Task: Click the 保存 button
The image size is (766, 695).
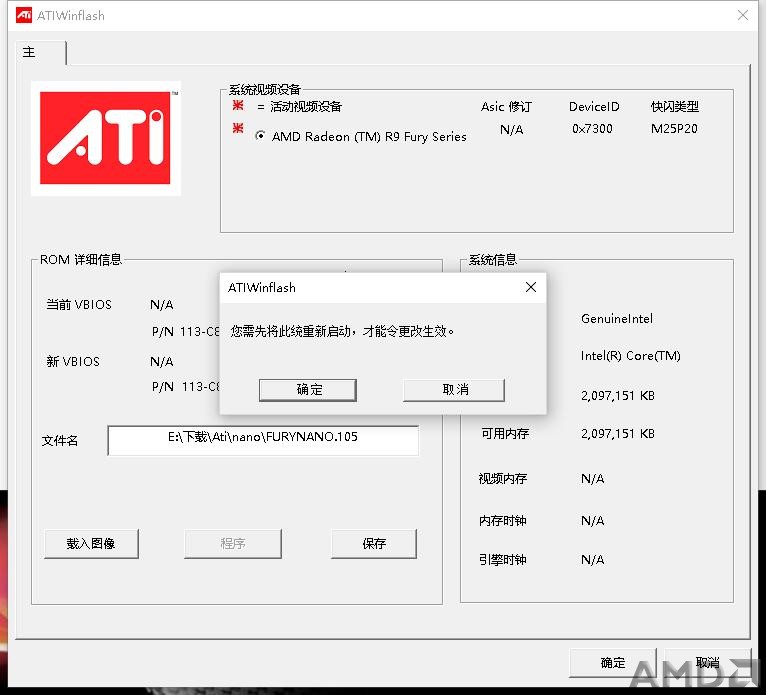Action: point(374,544)
